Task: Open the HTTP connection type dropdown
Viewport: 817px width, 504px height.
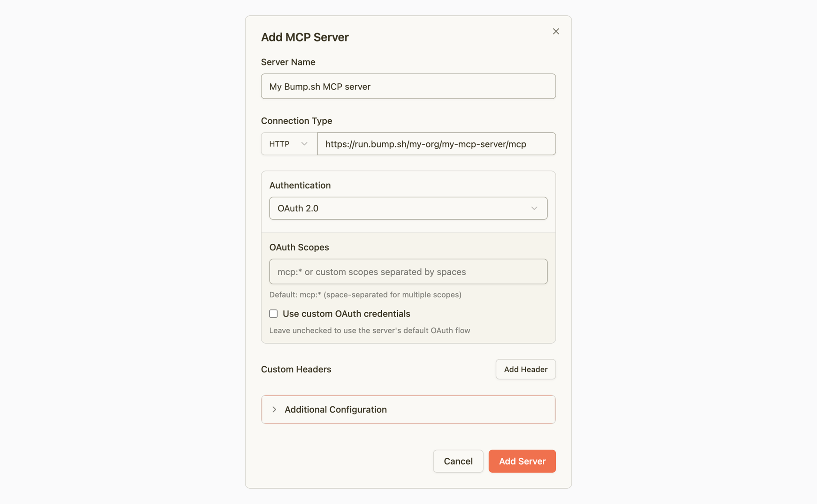Action: click(x=289, y=144)
